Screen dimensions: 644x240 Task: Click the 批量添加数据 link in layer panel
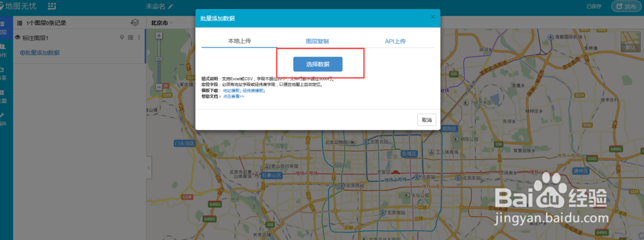click(39, 53)
